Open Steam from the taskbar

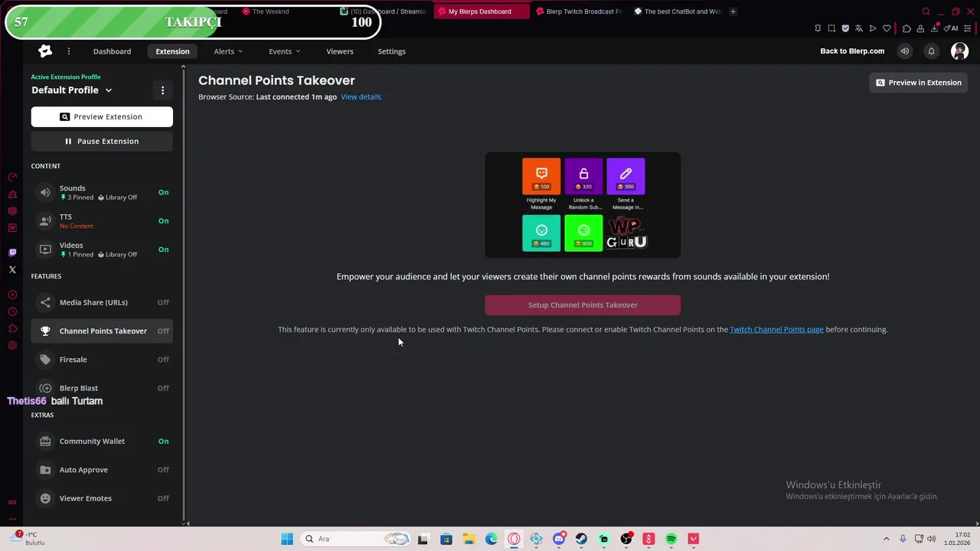pyautogui.click(x=581, y=539)
